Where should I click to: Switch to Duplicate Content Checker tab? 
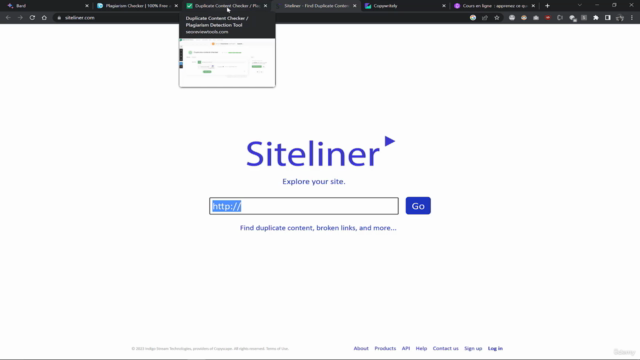coord(226,6)
